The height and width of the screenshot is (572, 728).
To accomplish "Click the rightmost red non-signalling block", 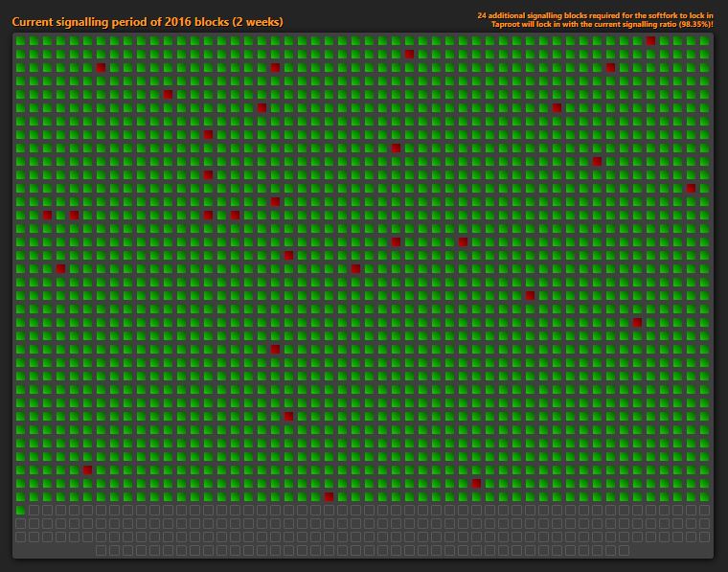I will [x=691, y=189].
